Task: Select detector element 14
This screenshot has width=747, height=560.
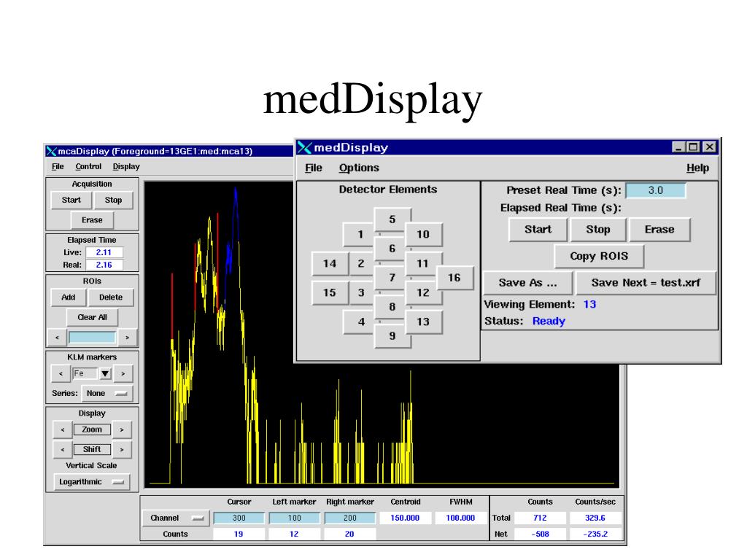Action: click(330, 263)
